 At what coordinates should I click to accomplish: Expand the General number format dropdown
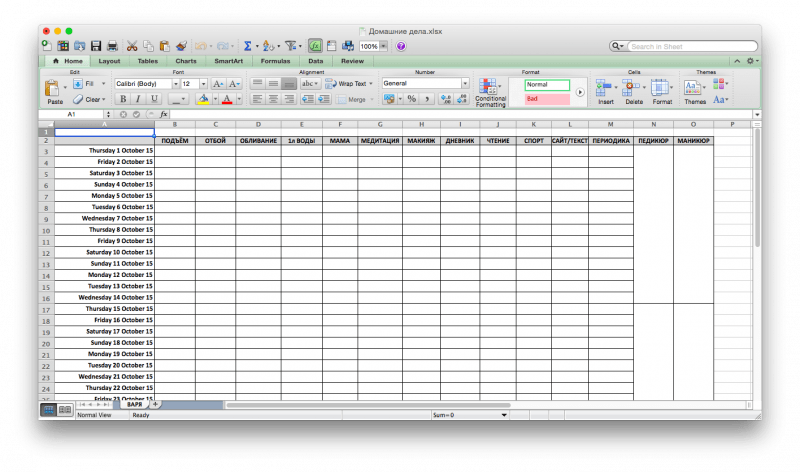click(465, 84)
